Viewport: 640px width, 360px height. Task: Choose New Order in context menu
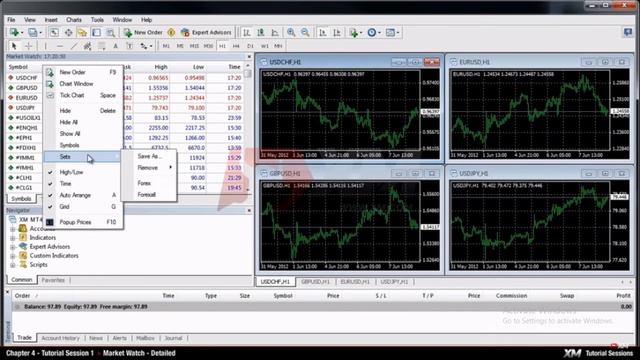tap(83, 72)
